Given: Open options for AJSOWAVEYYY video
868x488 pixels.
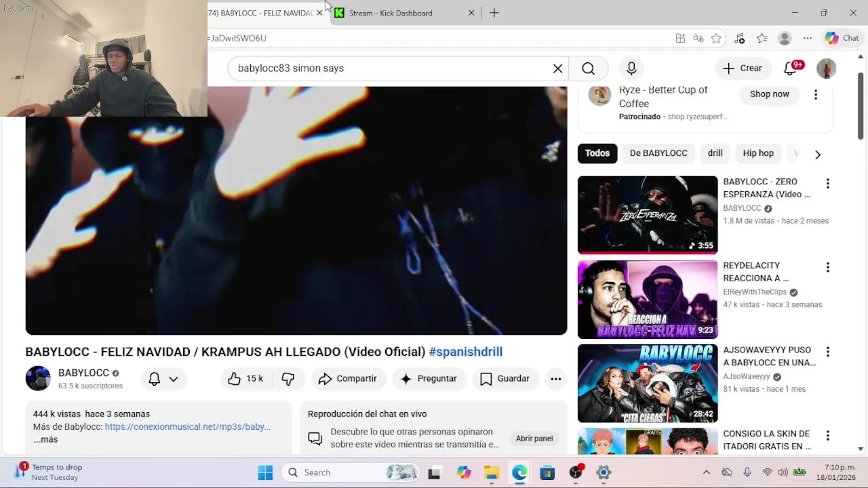Looking at the screenshot, I should click(827, 352).
